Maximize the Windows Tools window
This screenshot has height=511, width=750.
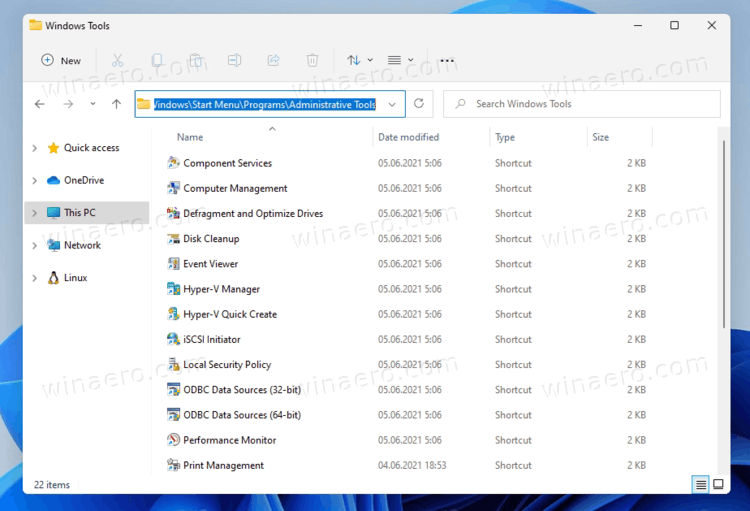tap(674, 25)
